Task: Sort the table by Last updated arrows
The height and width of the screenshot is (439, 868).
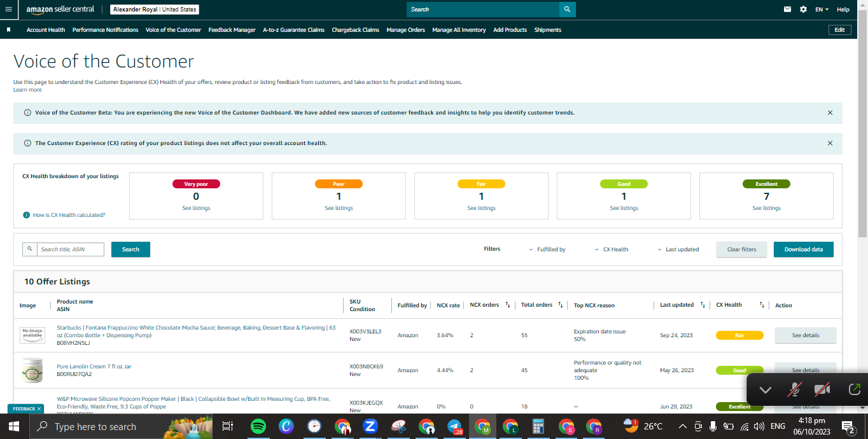Action: [x=702, y=305]
